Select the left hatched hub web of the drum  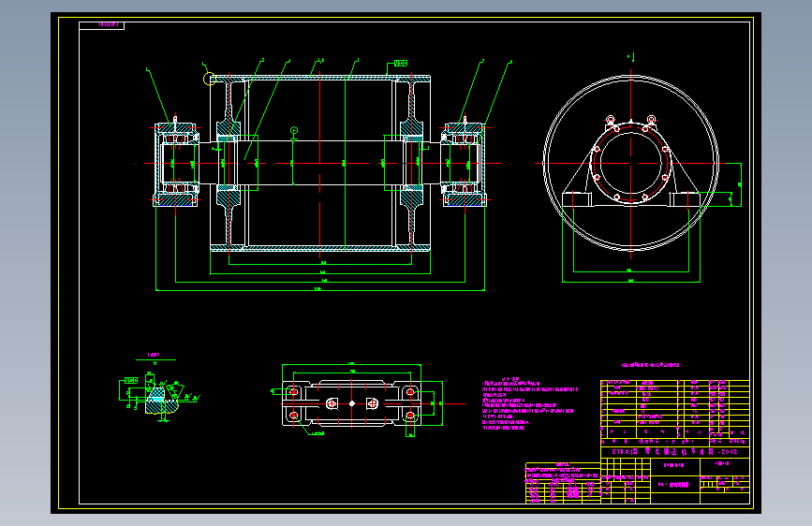(229, 164)
